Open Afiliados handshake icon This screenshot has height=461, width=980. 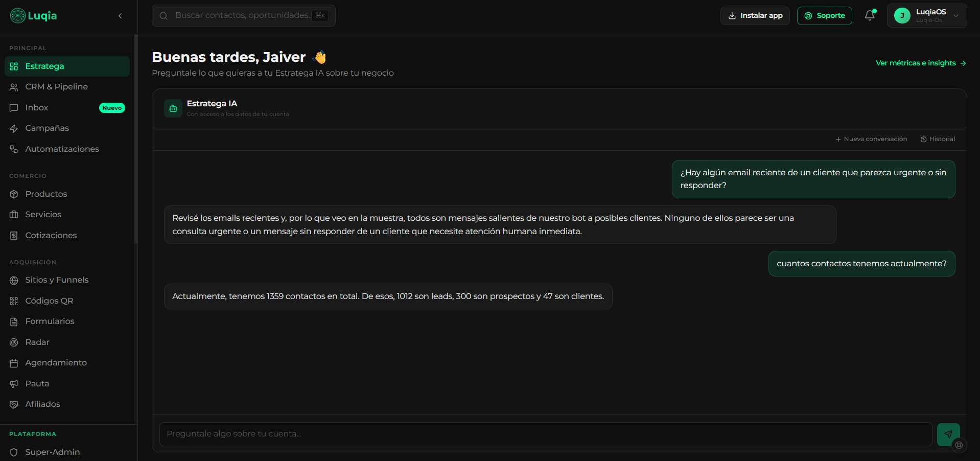14,404
